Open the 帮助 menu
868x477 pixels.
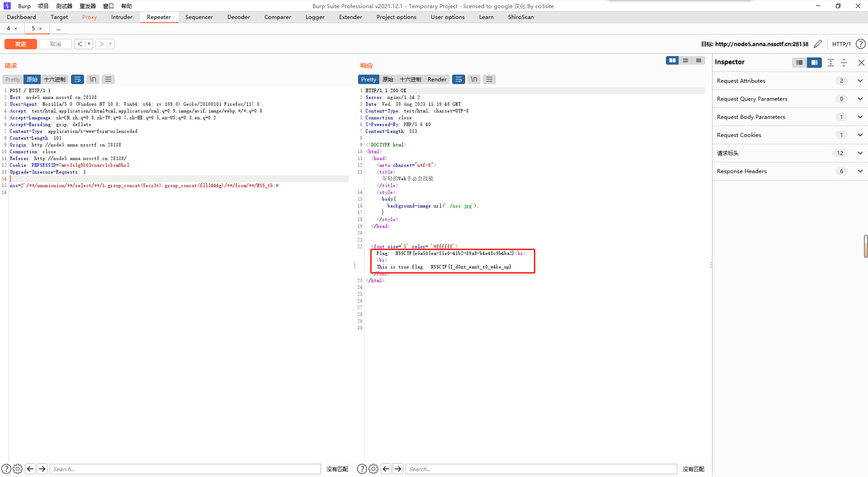127,6
